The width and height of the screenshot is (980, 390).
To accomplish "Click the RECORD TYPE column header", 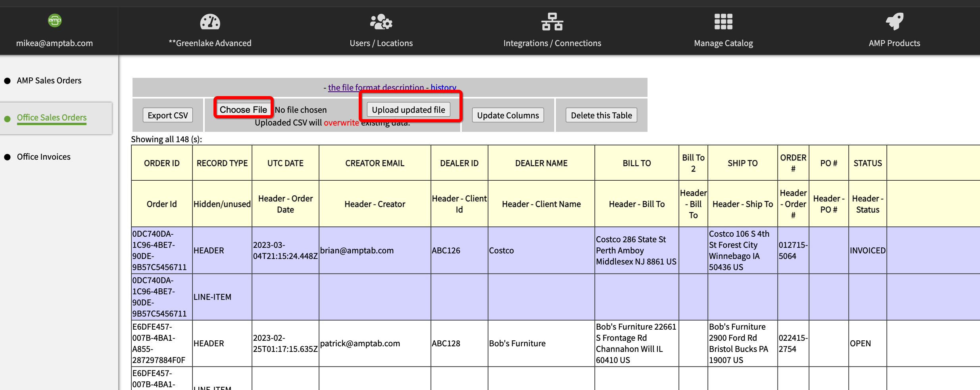I will tap(222, 163).
